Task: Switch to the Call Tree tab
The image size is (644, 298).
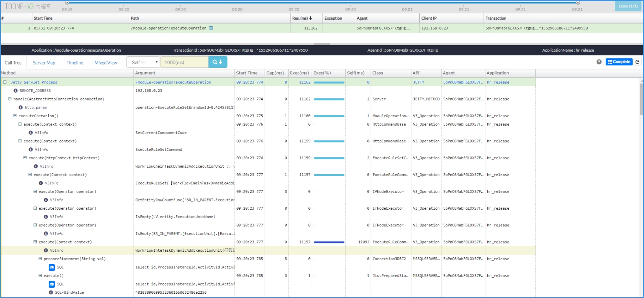Action: pos(13,63)
